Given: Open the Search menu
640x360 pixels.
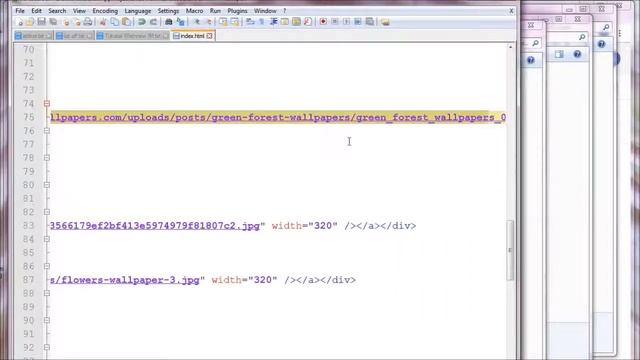Looking at the screenshot, I should (x=57, y=11).
